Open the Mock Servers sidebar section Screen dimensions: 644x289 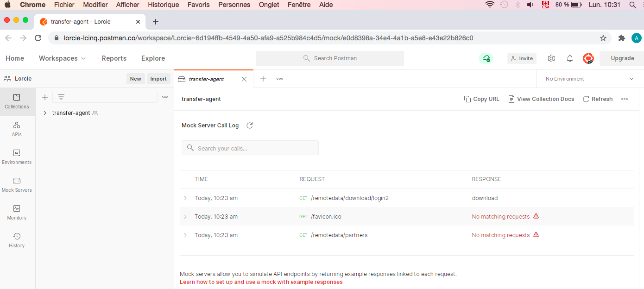[x=17, y=185]
